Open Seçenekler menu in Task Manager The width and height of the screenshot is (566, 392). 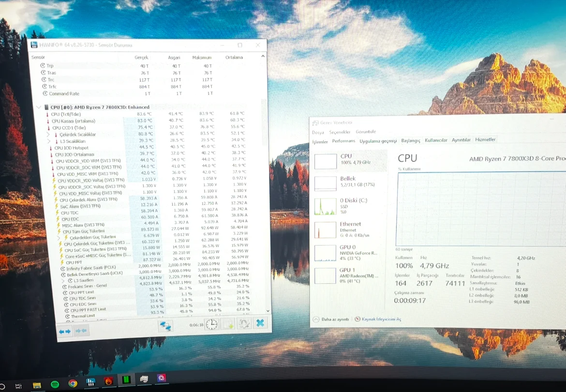pos(340,132)
